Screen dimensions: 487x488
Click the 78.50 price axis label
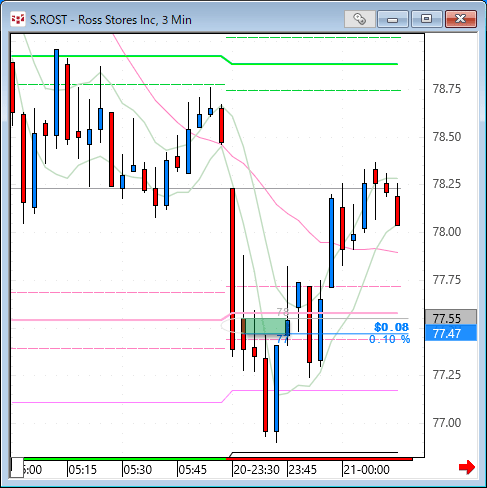pos(447,137)
